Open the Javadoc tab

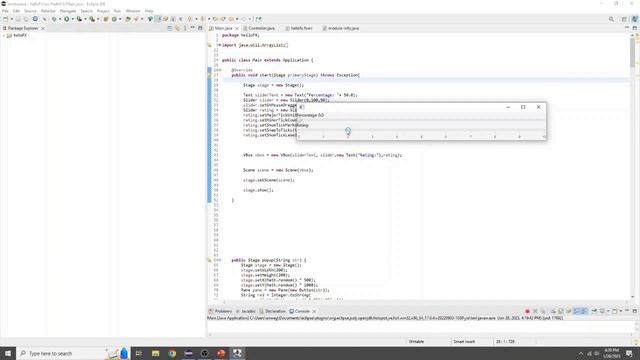[x=248, y=311]
